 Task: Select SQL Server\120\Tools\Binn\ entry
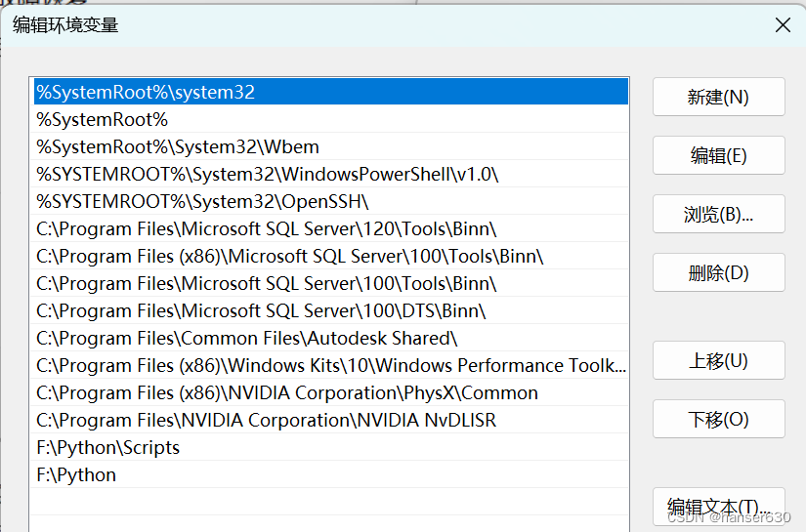[x=331, y=228]
